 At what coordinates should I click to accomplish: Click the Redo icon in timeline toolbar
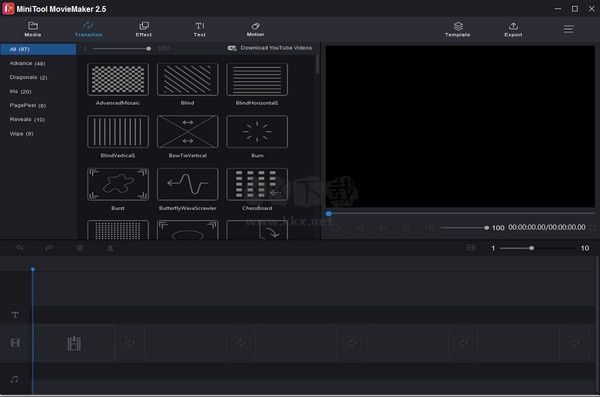(49, 248)
